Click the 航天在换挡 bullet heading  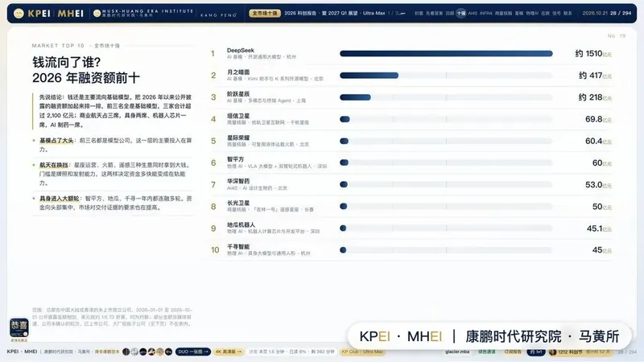point(54,165)
